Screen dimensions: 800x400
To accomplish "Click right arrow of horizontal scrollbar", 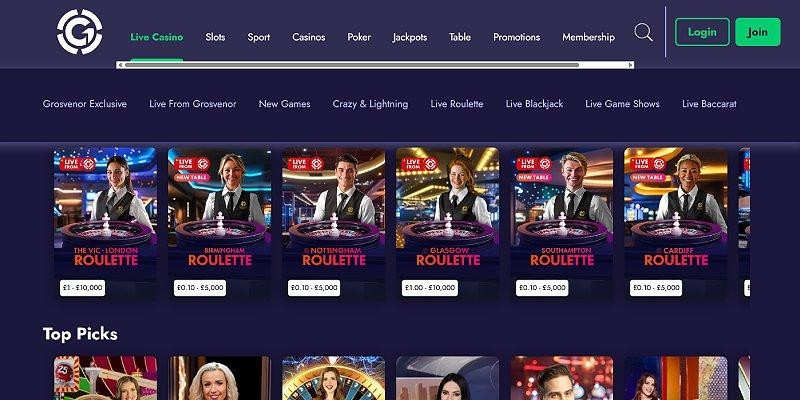I will pyautogui.click(x=631, y=65).
